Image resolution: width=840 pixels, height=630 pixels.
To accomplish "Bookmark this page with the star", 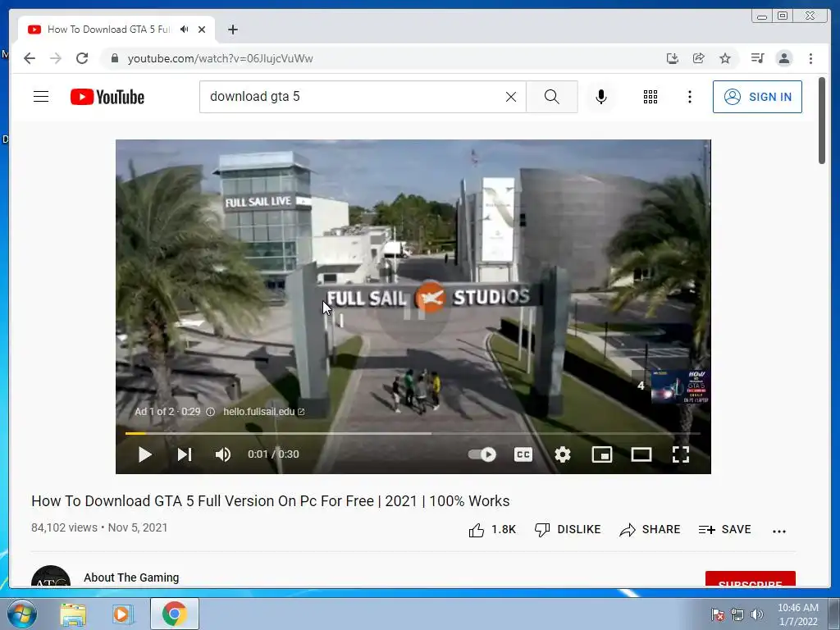I will [725, 58].
